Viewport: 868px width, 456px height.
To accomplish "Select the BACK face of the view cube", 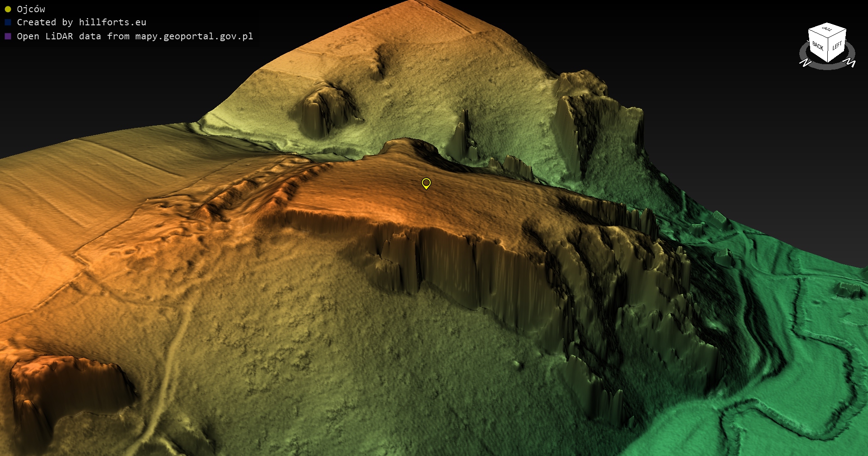I will tap(817, 46).
